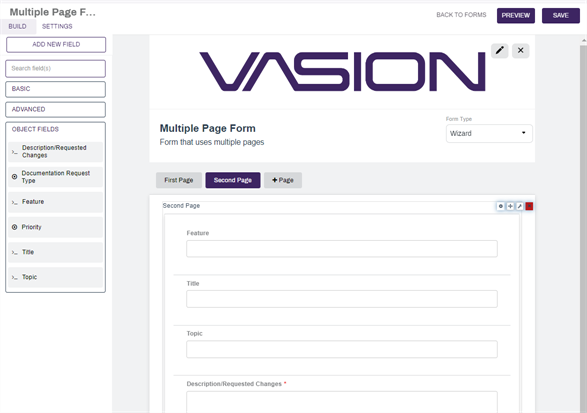Image resolution: width=587 pixels, height=413 pixels.
Task: Collapse the OBJECT FIELDS section
Action: (35, 129)
